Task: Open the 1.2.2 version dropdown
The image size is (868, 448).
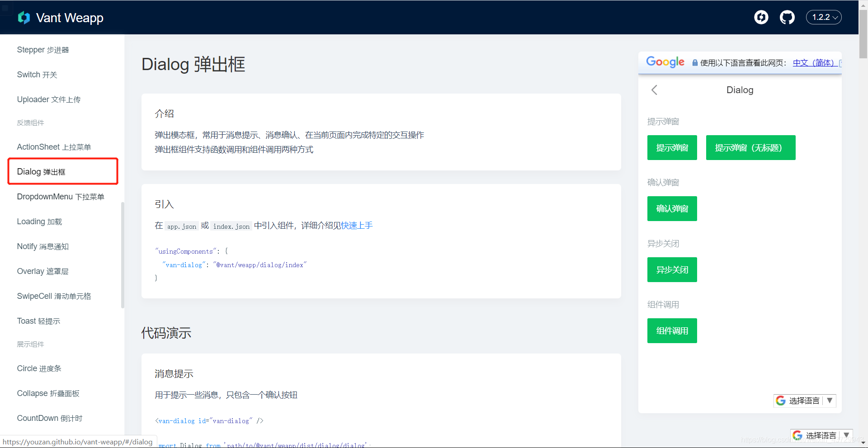Action: (x=824, y=17)
